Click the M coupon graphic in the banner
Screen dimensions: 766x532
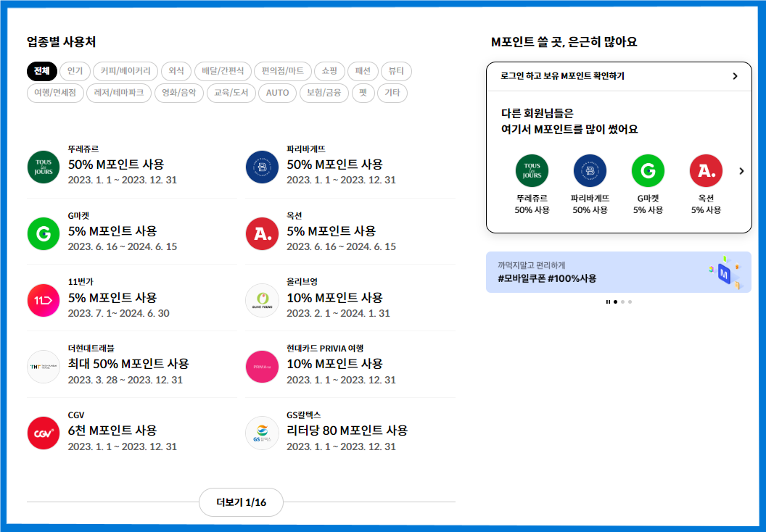pyautogui.click(x=725, y=273)
